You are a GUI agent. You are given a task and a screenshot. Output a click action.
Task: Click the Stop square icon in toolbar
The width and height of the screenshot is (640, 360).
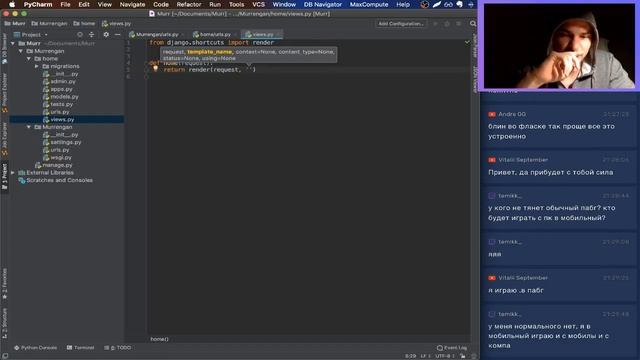(459, 24)
